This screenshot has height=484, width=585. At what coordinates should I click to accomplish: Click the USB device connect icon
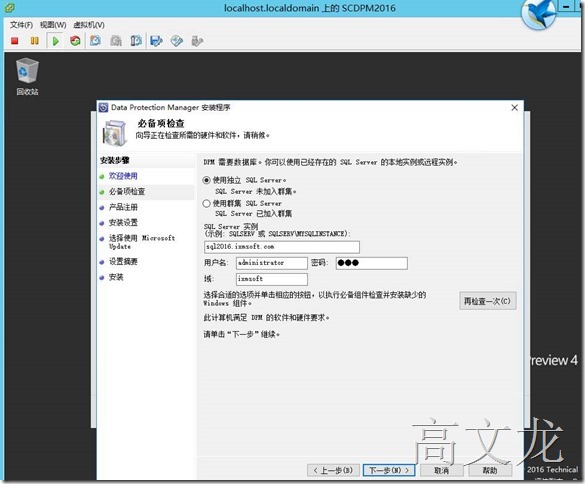[x=197, y=41]
